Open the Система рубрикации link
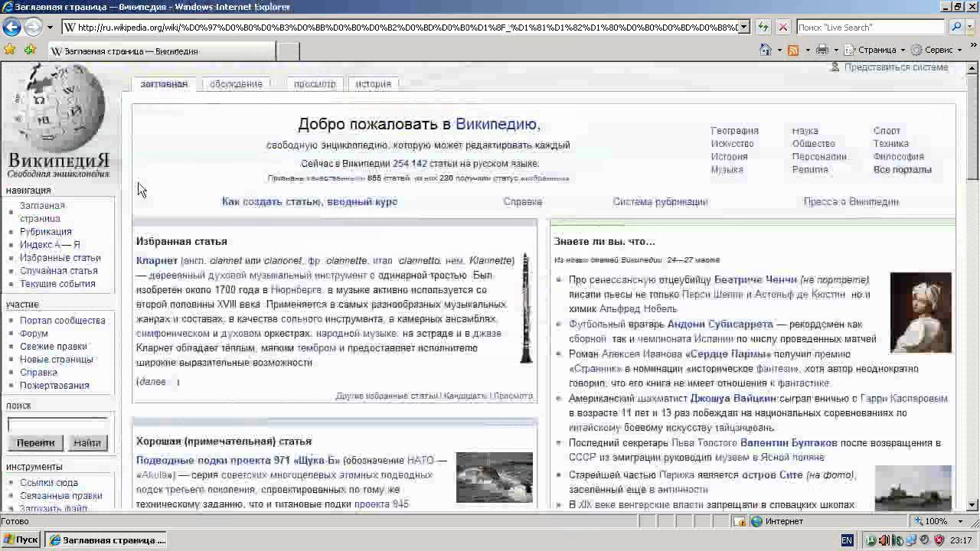Screen dimensions: 980x551 point(660,202)
